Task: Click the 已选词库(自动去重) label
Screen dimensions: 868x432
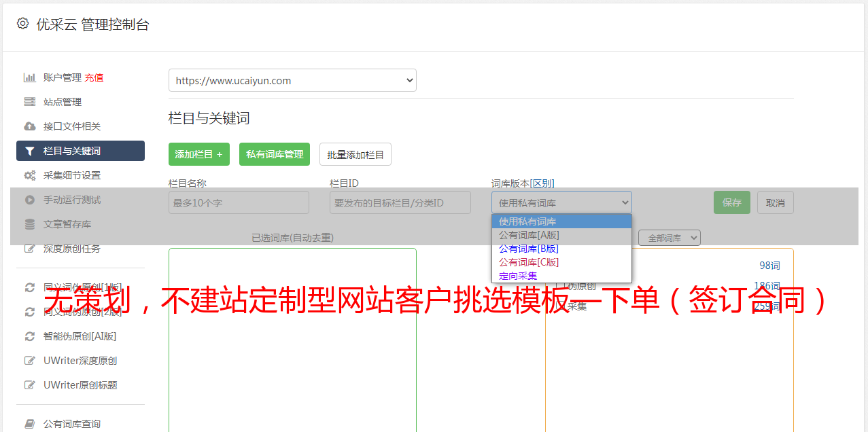Action: pyautogui.click(x=292, y=238)
